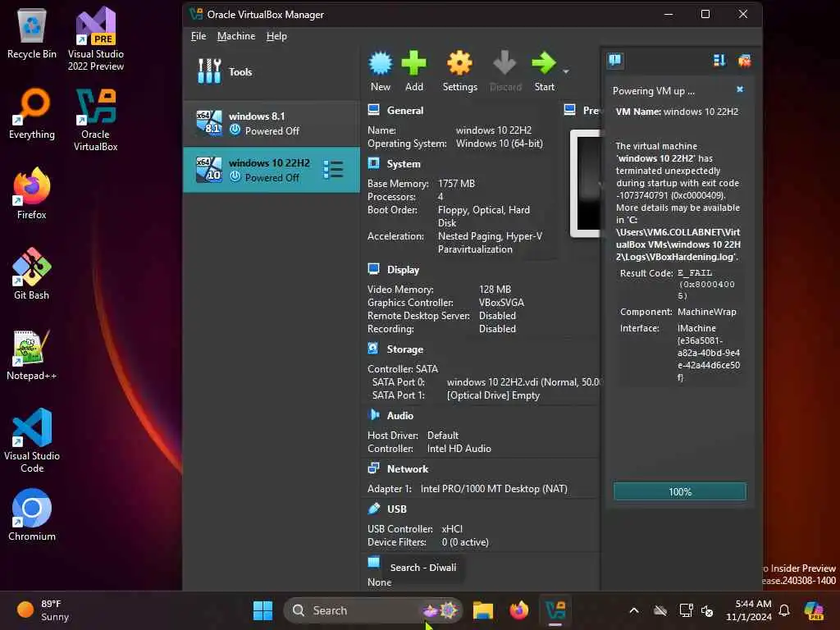The height and width of the screenshot is (630, 840).
Task: Click the Network section header
Action: 408,468
